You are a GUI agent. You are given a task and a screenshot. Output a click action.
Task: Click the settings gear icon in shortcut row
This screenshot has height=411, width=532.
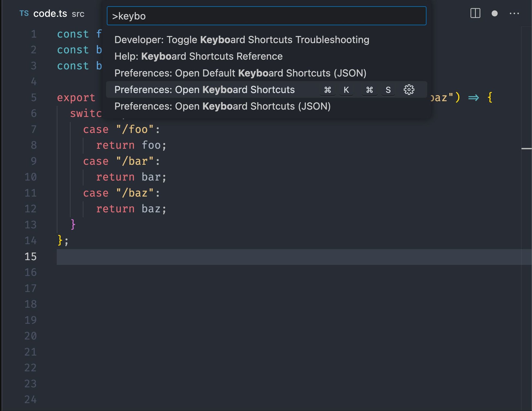(408, 89)
